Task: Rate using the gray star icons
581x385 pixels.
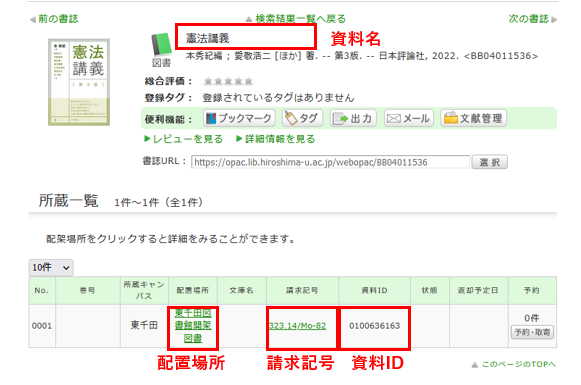Action: (x=228, y=81)
